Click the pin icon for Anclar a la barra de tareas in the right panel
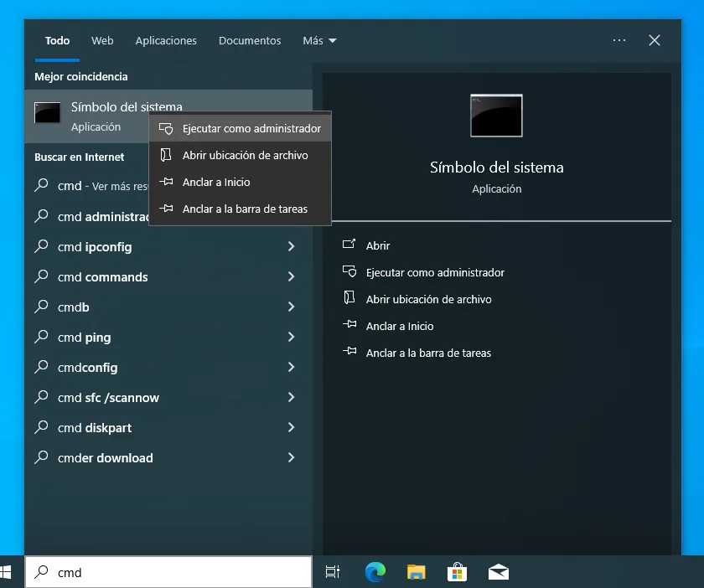 349,351
